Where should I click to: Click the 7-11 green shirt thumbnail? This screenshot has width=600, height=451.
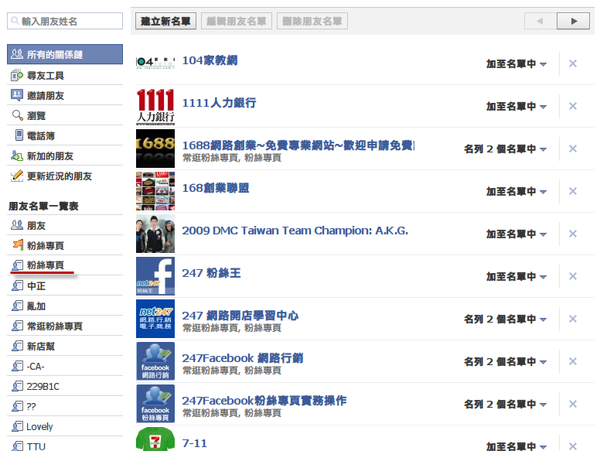click(155, 439)
